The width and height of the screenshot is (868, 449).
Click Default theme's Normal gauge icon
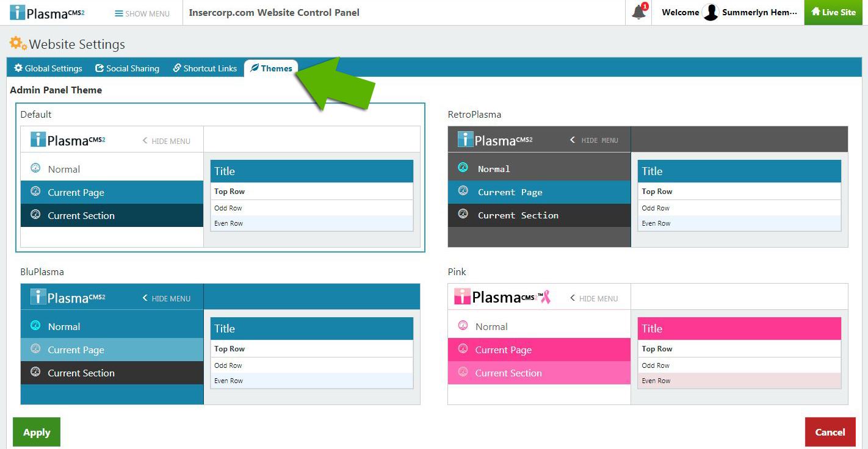(x=35, y=168)
